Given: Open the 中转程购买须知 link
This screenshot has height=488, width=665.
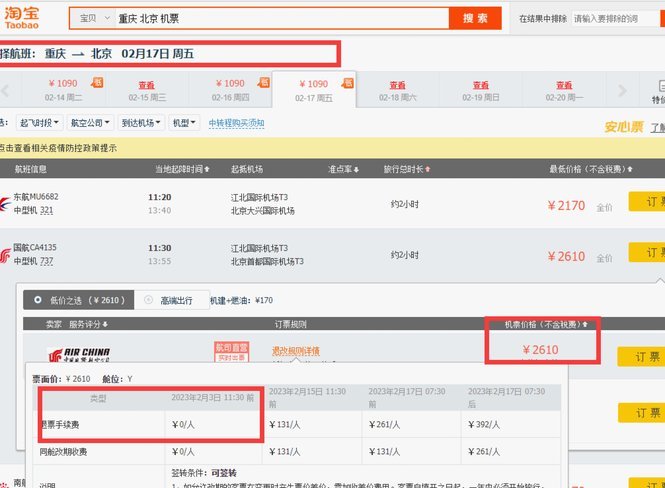Looking at the screenshot, I should pyautogui.click(x=236, y=123).
